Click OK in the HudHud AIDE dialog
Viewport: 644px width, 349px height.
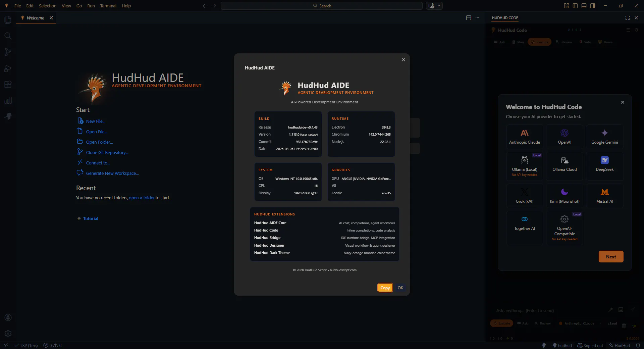(400, 288)
